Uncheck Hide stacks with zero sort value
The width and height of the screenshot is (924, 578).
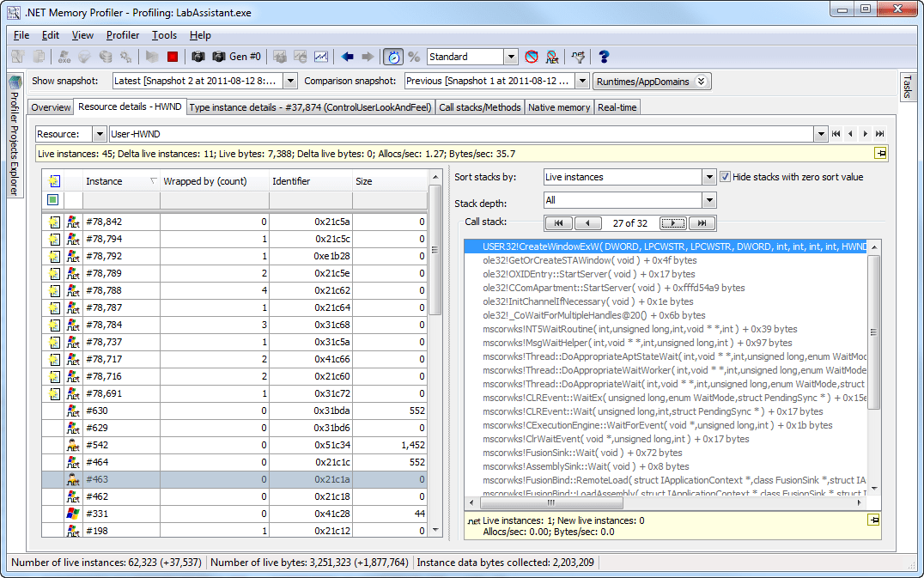[x=725, y=175]
